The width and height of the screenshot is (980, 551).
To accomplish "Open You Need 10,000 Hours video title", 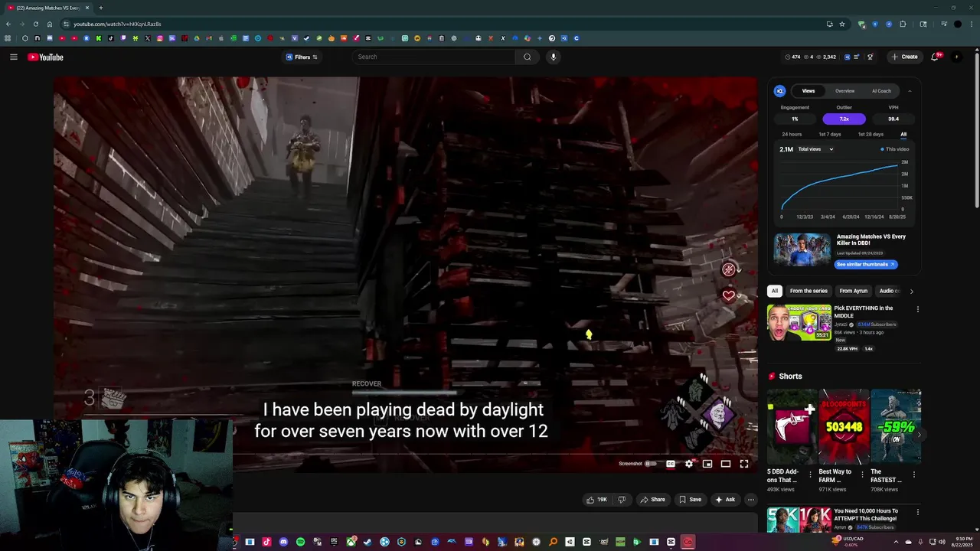I will click(x=866, y=514).
